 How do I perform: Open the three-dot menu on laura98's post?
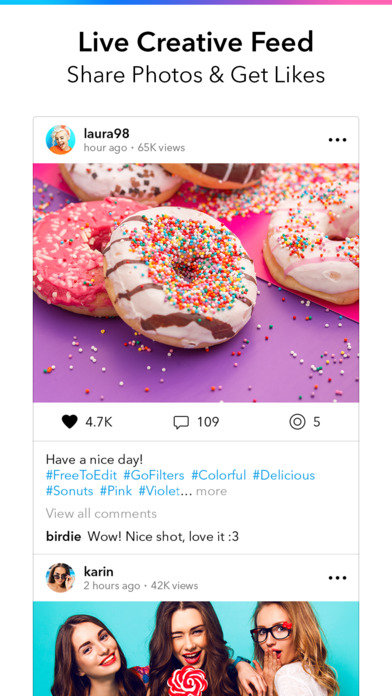pyautogui.click(x=337, y=140)
